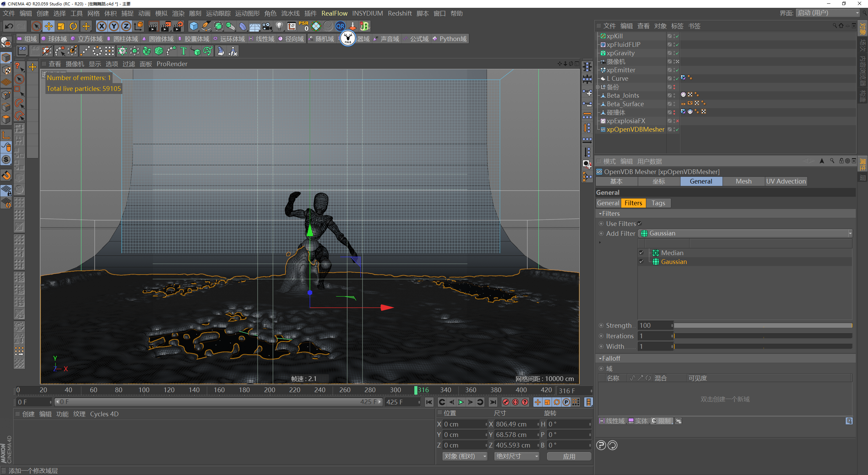Switch to the UV Advection tab
The height and width of the screenshot is (475, 868).
[786, 182]
